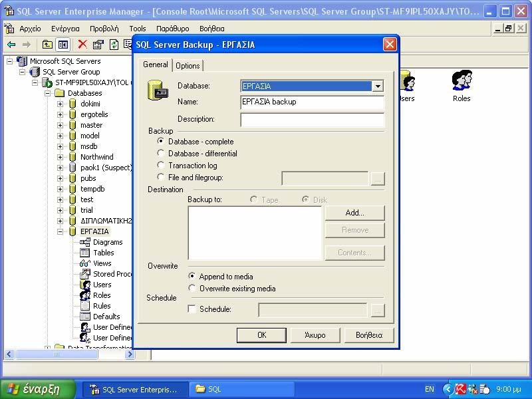
Task: Select Database - differential backup option
Action: 161,153
